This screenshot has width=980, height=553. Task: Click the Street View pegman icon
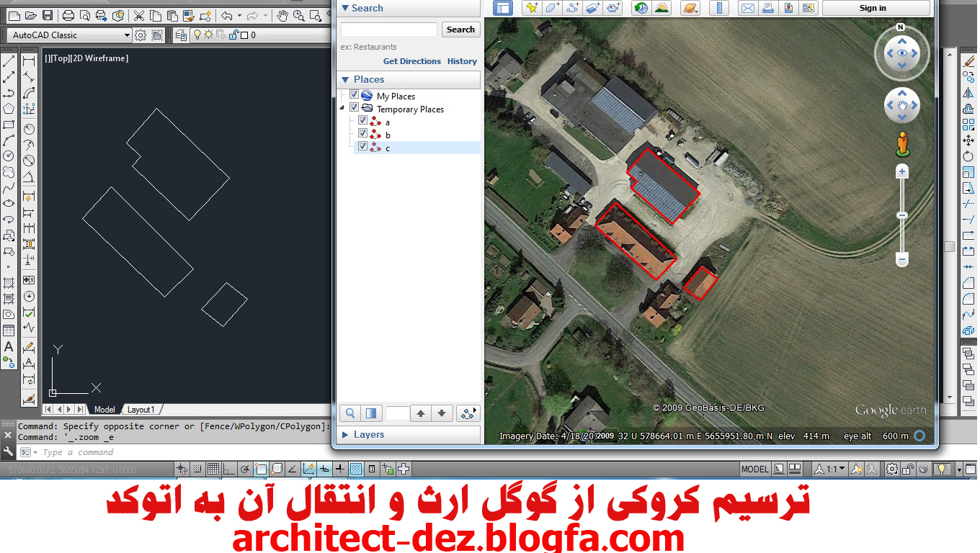(902, 144)
